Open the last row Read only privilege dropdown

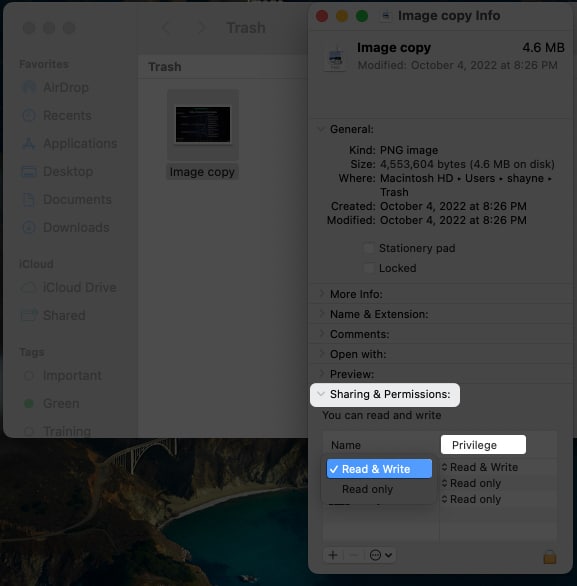coord(471,499)
